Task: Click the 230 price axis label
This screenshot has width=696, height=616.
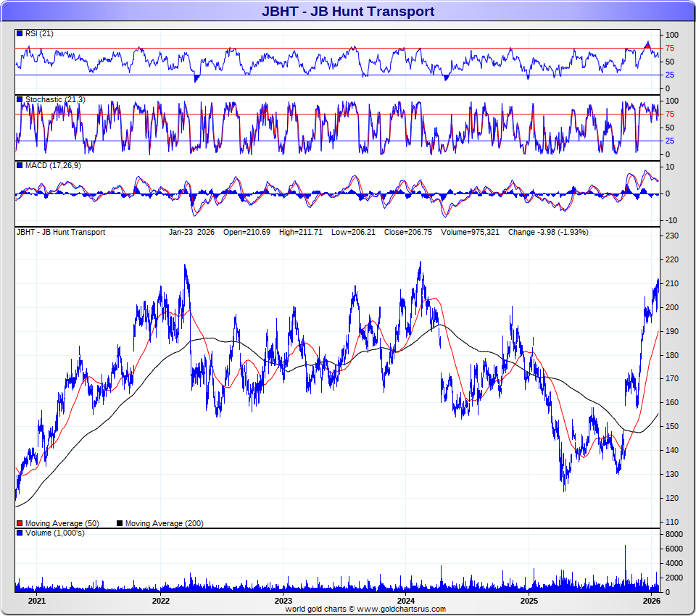Action: pyautogui.click(x=672, y=236)
